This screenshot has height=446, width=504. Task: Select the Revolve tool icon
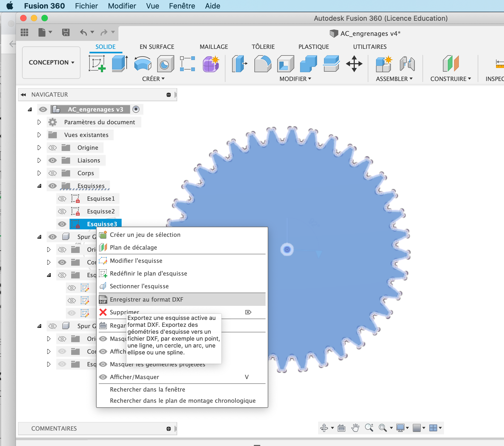[143, 64]
